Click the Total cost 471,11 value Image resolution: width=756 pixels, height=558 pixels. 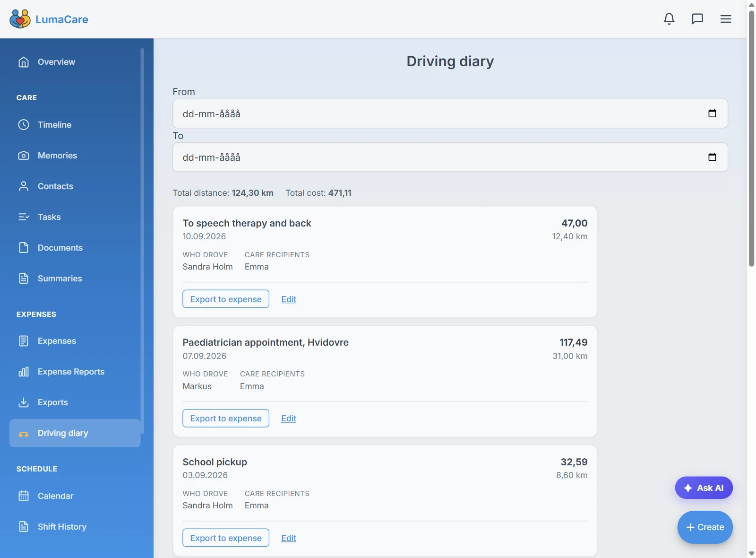tap(340, 193)
